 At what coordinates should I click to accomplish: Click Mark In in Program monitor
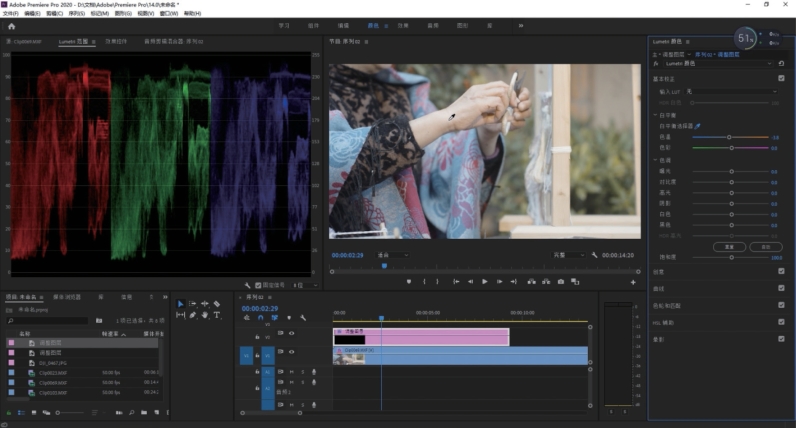[424, 282]
